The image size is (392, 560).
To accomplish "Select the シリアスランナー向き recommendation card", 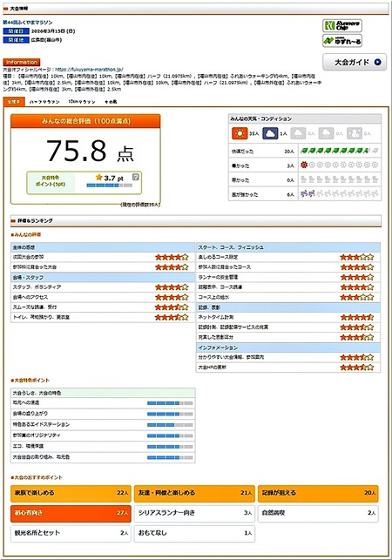I will pyautogui.click(x=194, y=513).
